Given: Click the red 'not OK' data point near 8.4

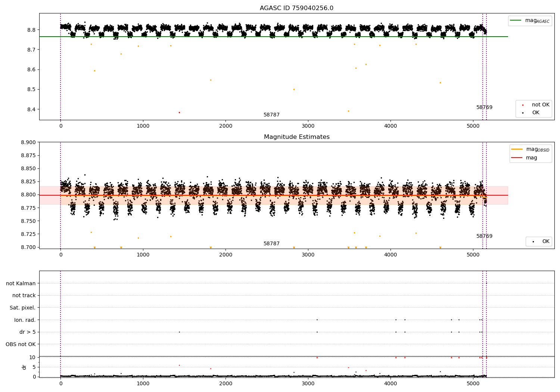Looking at the screenshot, I should tap(179, 112).
